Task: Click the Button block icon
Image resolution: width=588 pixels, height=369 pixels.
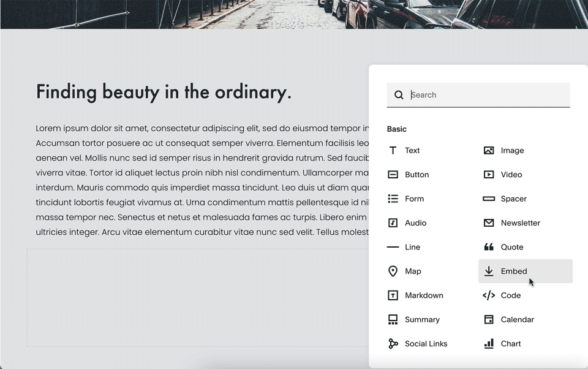Action: coord(393,175)
